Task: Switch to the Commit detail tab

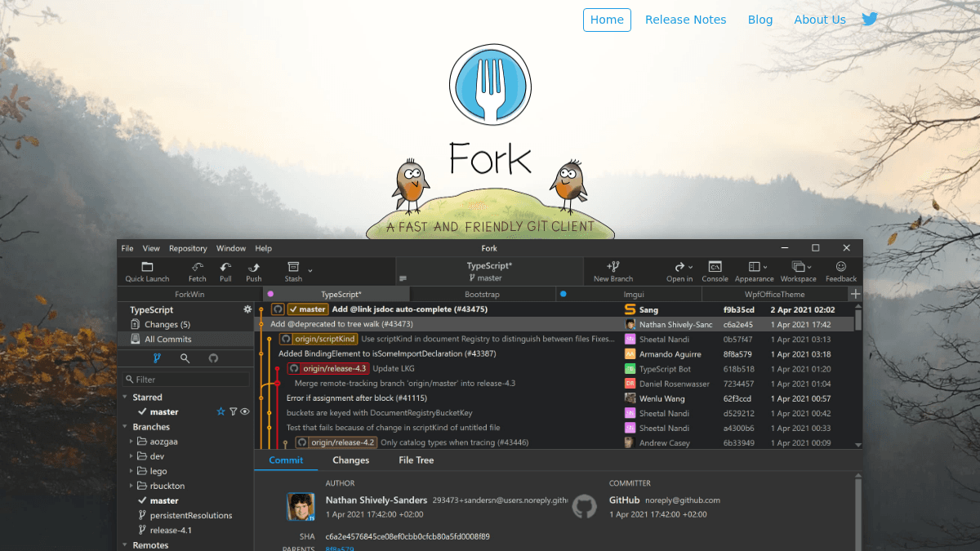Action: coord(286,460)
